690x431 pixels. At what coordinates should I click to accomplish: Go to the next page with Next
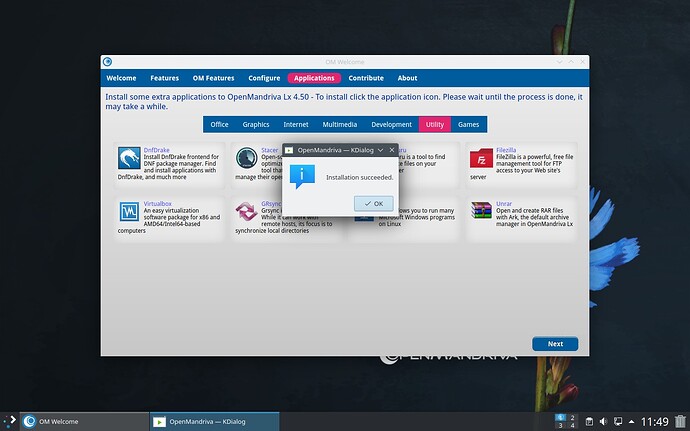click(x=555, y=344)
